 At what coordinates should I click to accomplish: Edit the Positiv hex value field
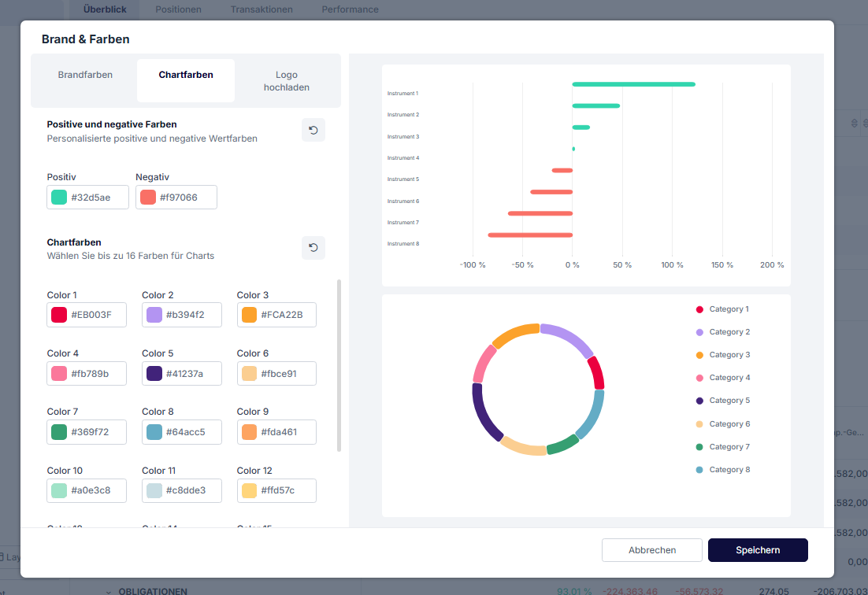(96, 198)
